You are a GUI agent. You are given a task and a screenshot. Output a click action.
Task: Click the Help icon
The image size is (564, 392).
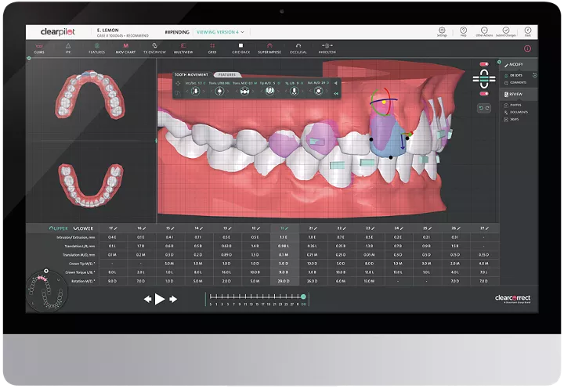coord(464,32)
